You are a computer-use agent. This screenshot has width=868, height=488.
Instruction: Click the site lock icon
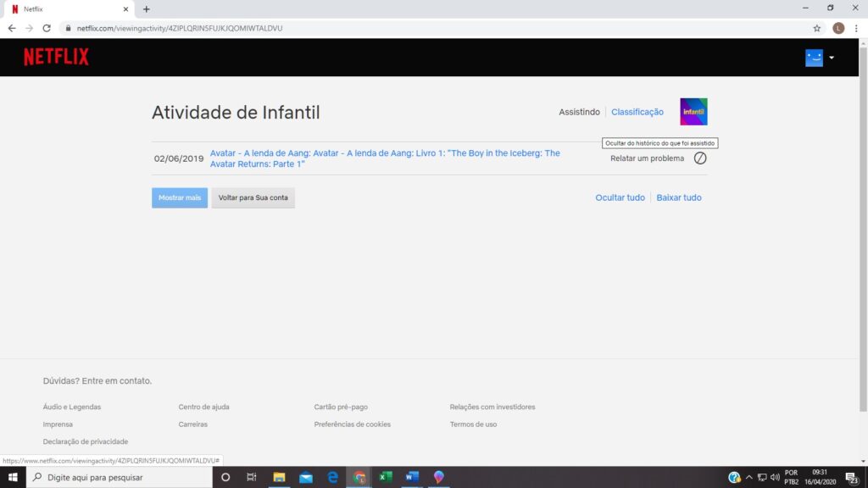68,28
